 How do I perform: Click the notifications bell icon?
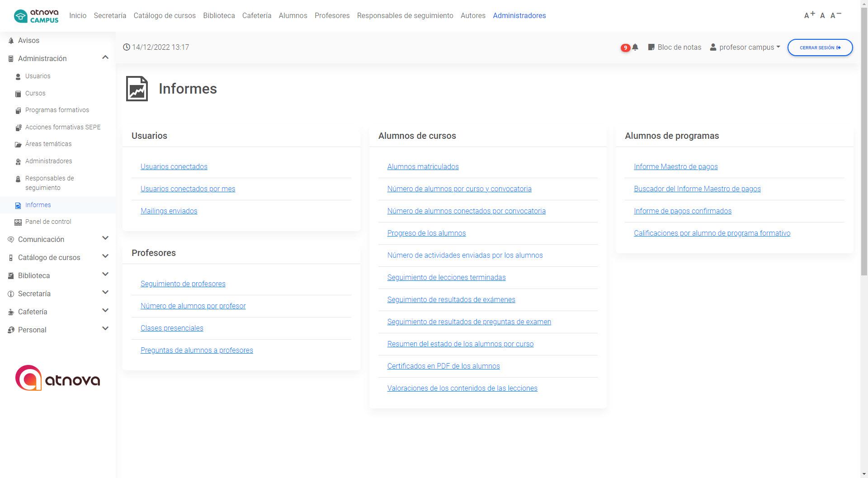point(635,47)
